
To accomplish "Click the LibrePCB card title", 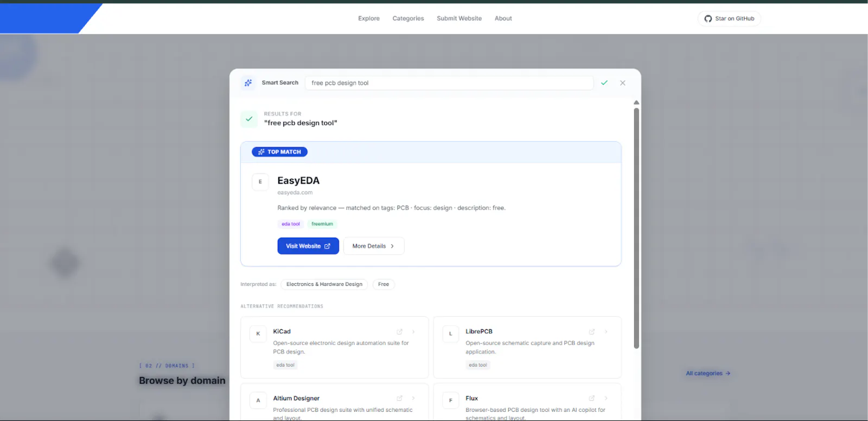I will [x=479, y=331].
